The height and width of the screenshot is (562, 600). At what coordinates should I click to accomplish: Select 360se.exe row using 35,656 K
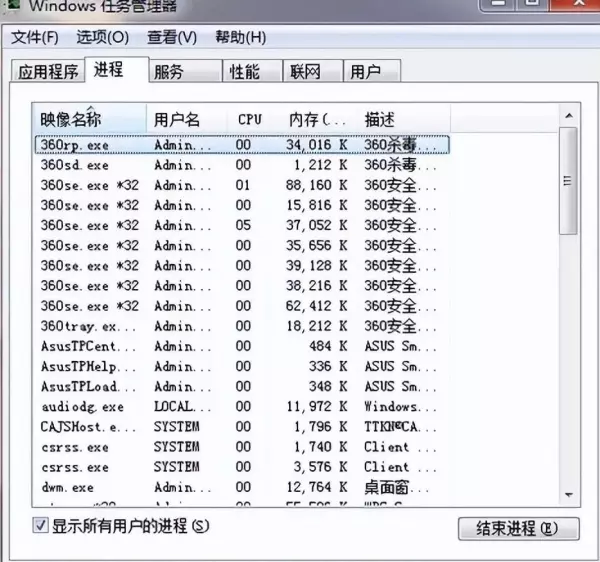coord(242,246)
